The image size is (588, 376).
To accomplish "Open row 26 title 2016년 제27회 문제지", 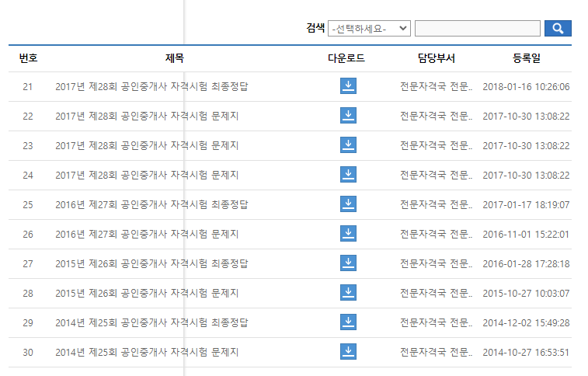I will pyautogui.click(x=147, y=235).
